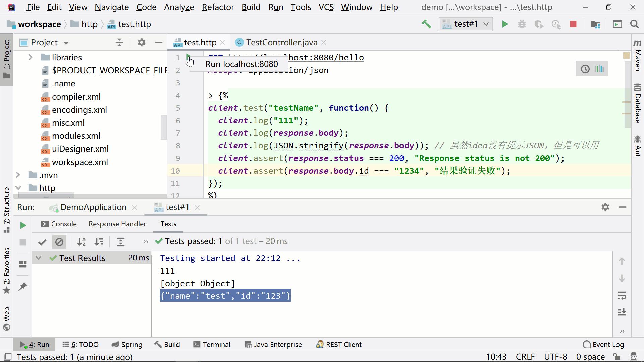Click the CRLF line separator indicator
644x362 pixels.
525,357
